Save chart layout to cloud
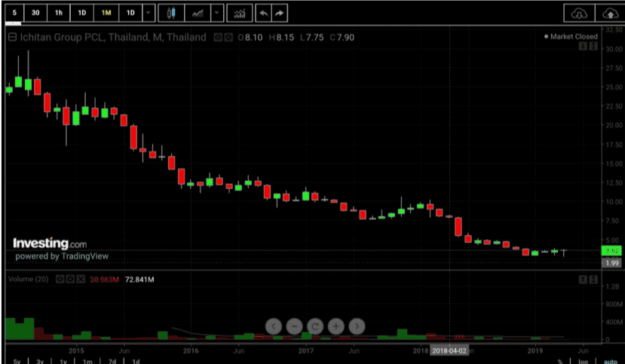Screen dimensions: 625x364 tap(610, 13)
